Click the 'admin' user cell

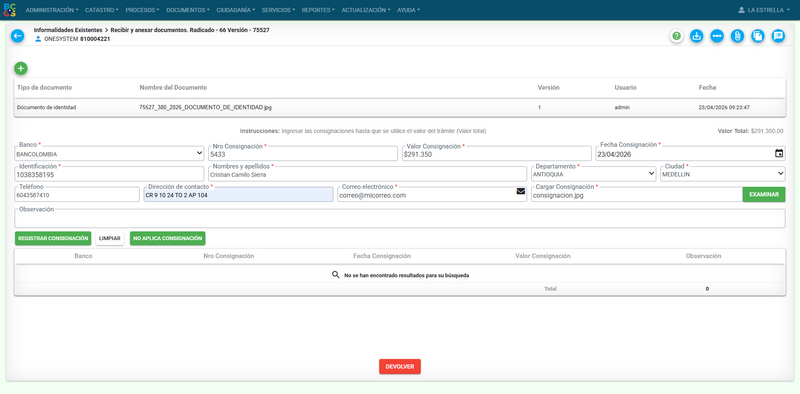coord(622,108)
